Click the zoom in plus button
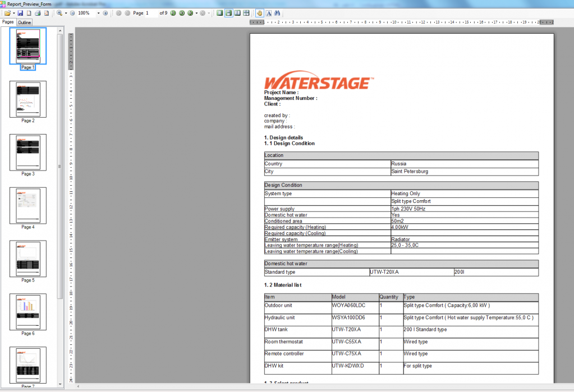 click(x=105, y=13)
